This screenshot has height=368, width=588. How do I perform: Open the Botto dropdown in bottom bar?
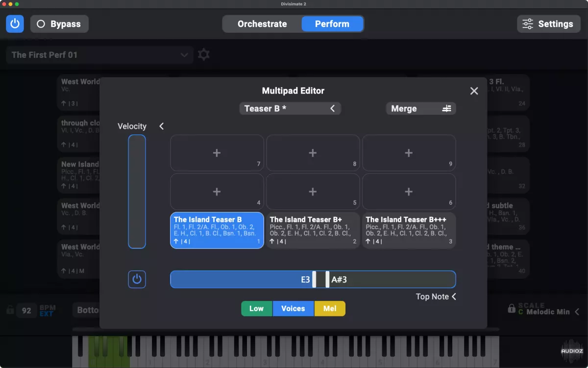click(86, 310)
